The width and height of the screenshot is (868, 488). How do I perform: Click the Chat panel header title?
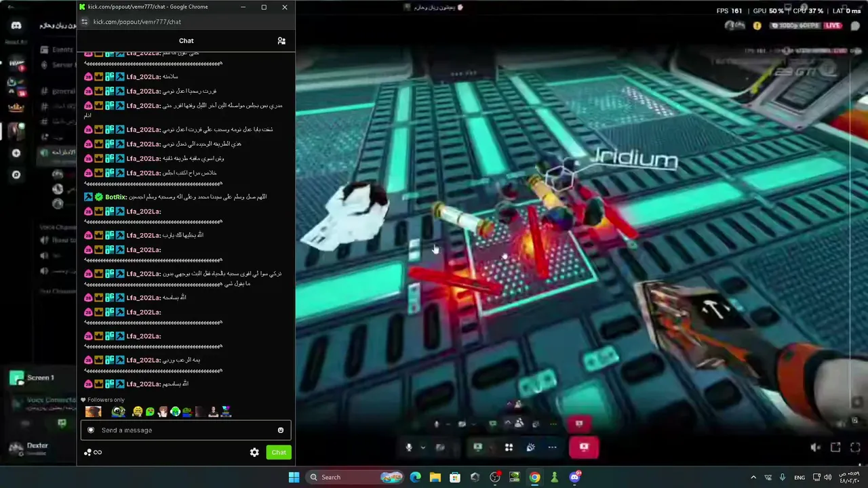pos(186,41)
